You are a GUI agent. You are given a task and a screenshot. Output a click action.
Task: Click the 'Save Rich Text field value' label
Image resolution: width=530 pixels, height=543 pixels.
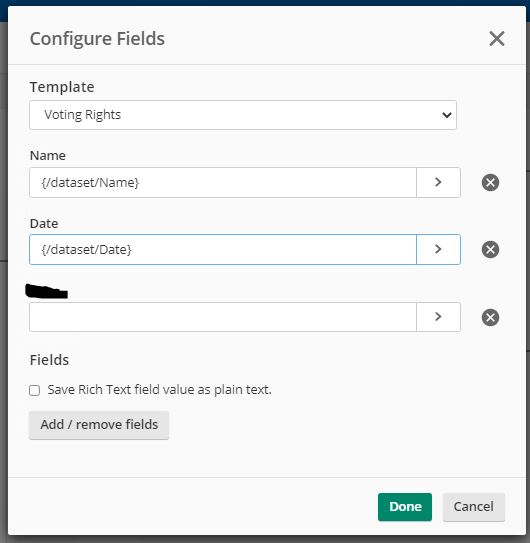(x=159, y=390)
